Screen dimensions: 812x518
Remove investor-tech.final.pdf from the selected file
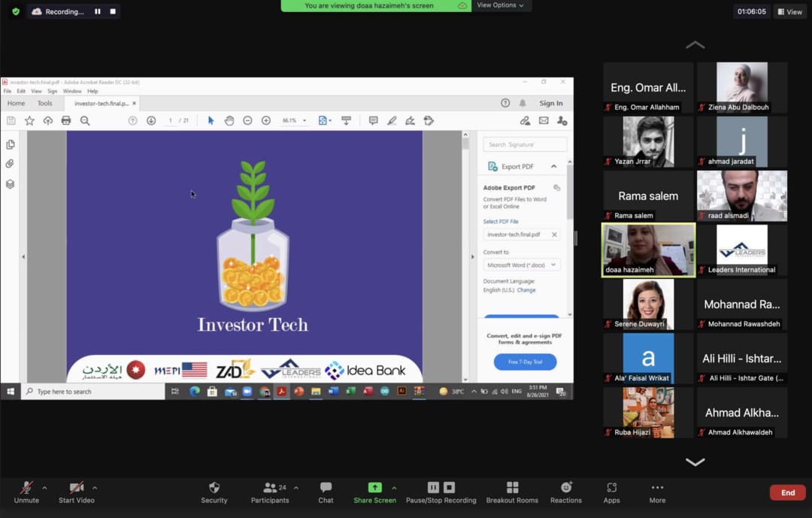(x=554, y=235)
